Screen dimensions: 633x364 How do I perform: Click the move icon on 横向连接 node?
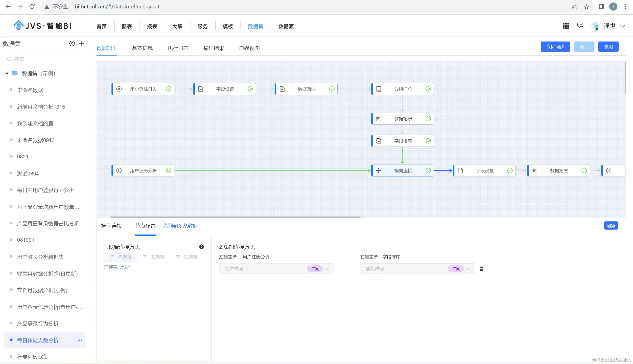pyautogui.click(x=378, y=171)
